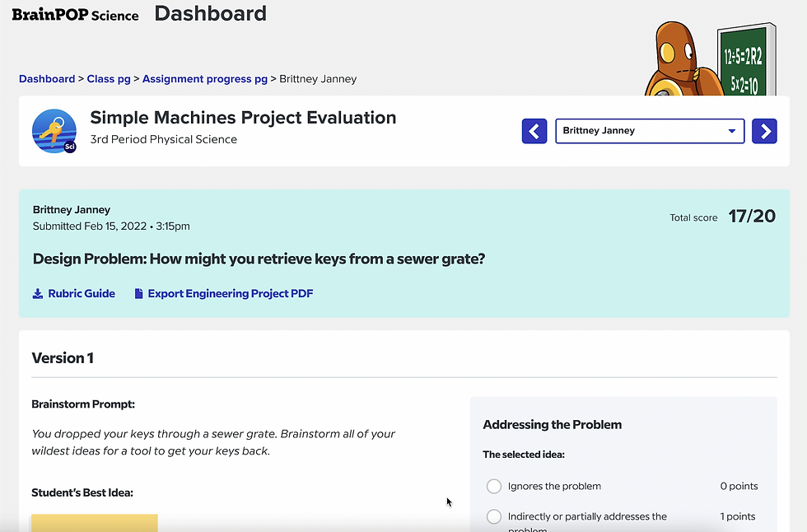Image resolution: width=807 pixels, height=532 pixels.
Task: Click the Export PDF document icon
Action: [138, 294]
